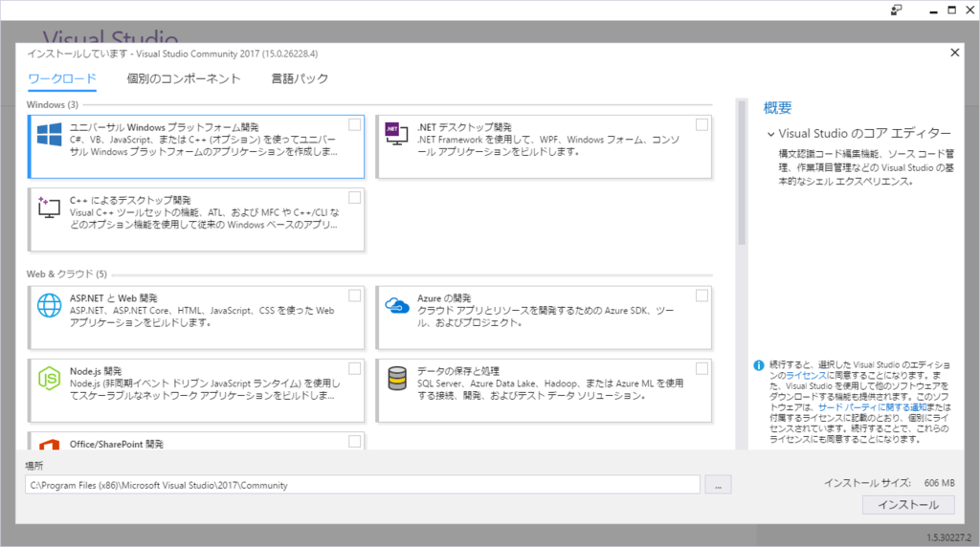Collapse the Visual Studio core editor section

tap(770, 134)
